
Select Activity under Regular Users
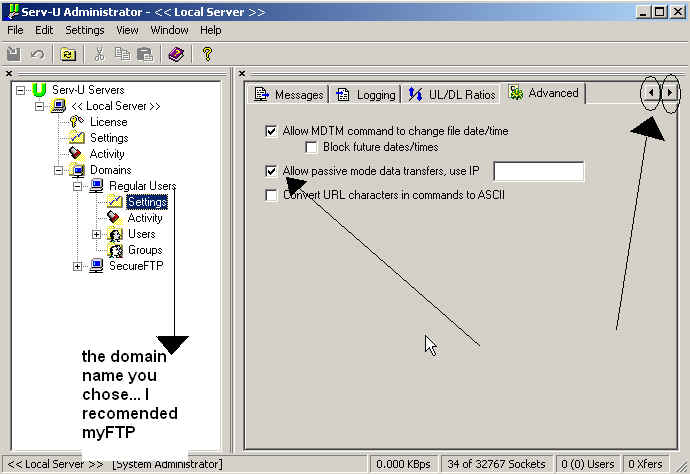(x=145, y=218)
